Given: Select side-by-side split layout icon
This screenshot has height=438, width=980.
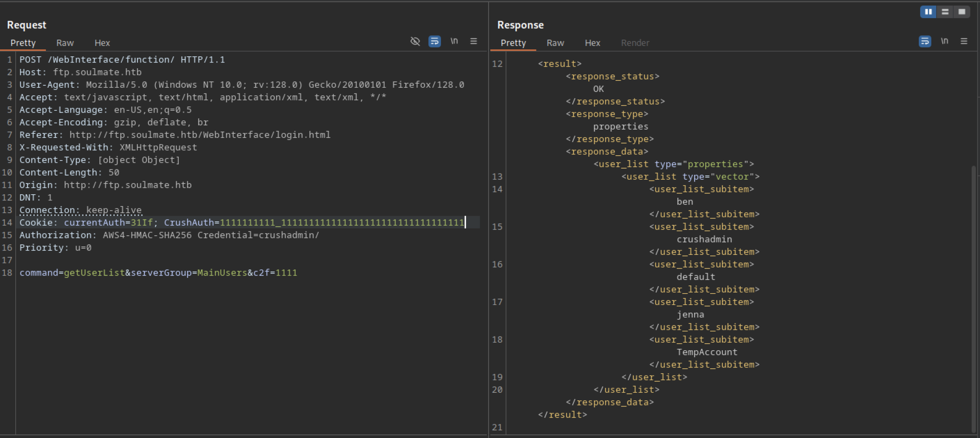Looking at the screenshot, I should (928, 12).
